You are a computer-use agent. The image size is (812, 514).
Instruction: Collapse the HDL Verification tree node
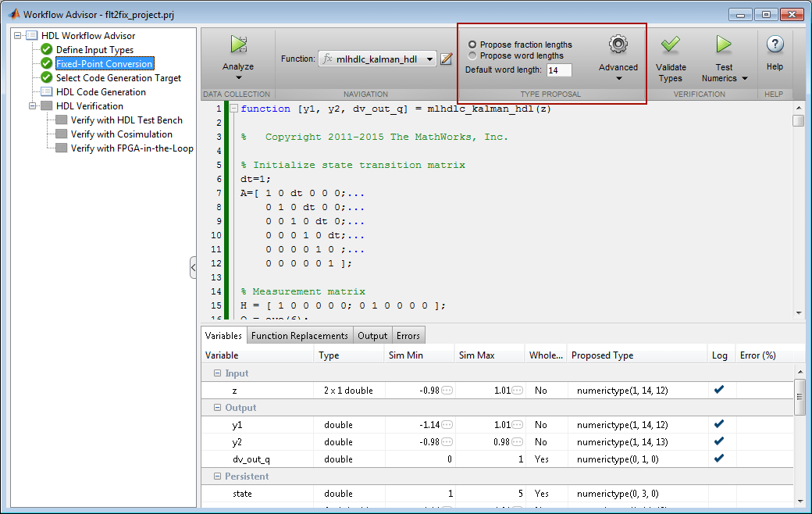pyautogui.click(x=32, y=105)
